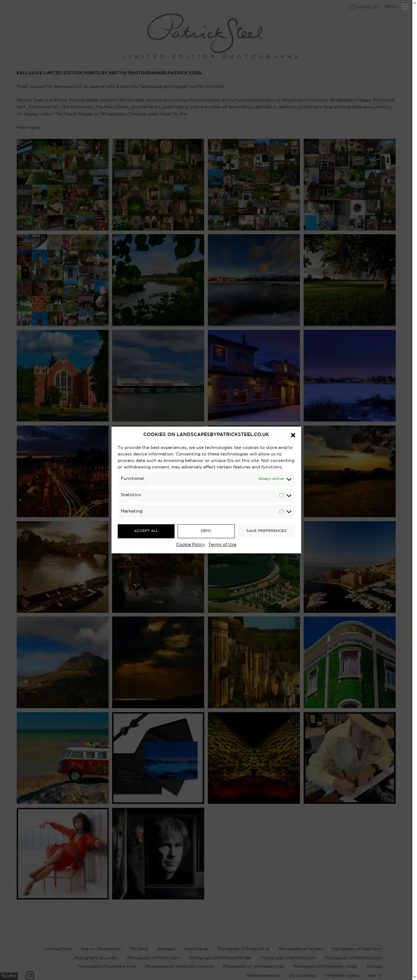Viewport: 417px width, 980px height.
Task: Select Gift Cards in footer menu
Action: 139,949
